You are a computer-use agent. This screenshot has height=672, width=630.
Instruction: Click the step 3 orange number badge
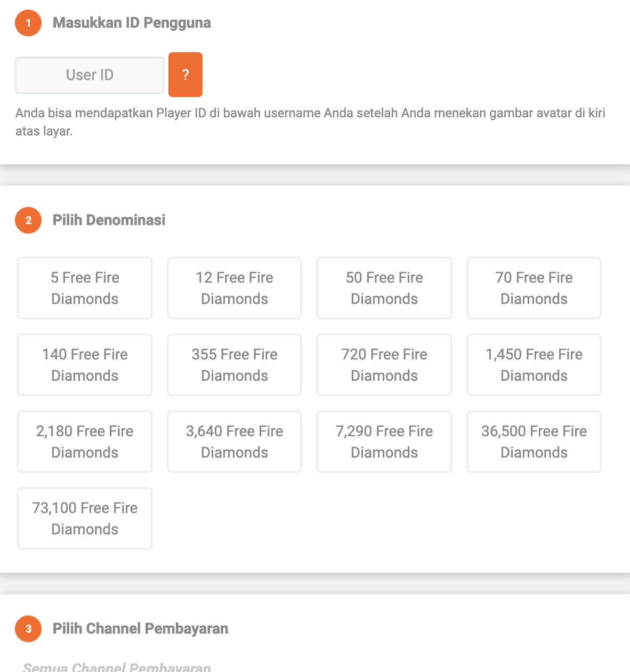click(28, 629)
